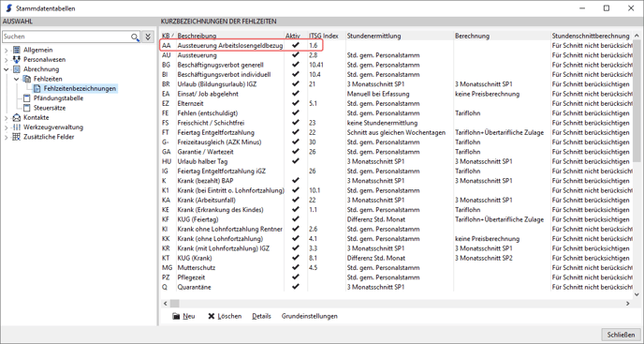Click the Zusätzliche Felder grid icon

pyautogui.click(x=17, y=137)
